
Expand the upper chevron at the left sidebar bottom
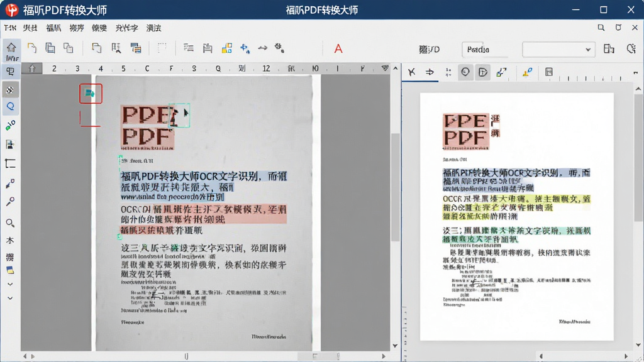(10, 284)
